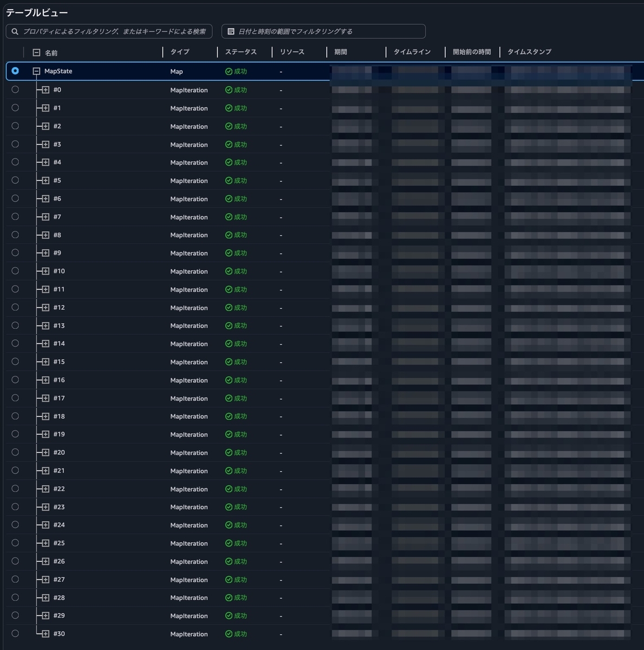Expand iteration #27 tree node
The height and width of the screenshot is (650, 644).
pyautogui.click(x=45, y=580)
